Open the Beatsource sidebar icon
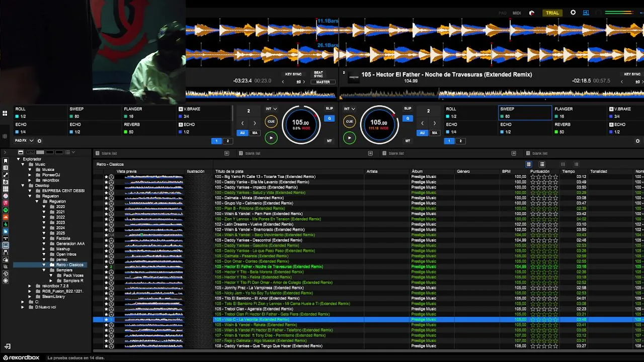The image size is (644, 362). (6, 231)
